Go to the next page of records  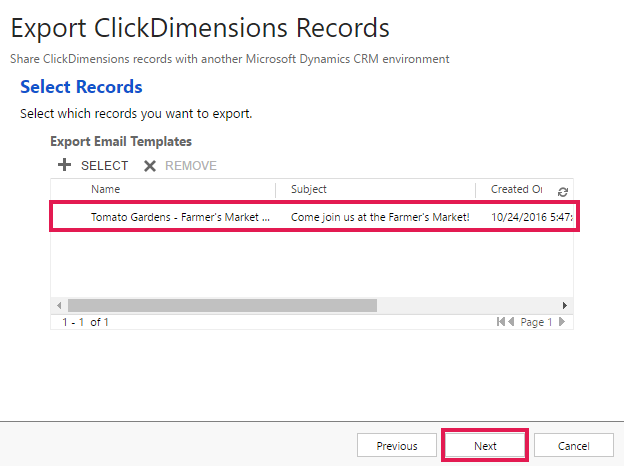pos(562,322)
